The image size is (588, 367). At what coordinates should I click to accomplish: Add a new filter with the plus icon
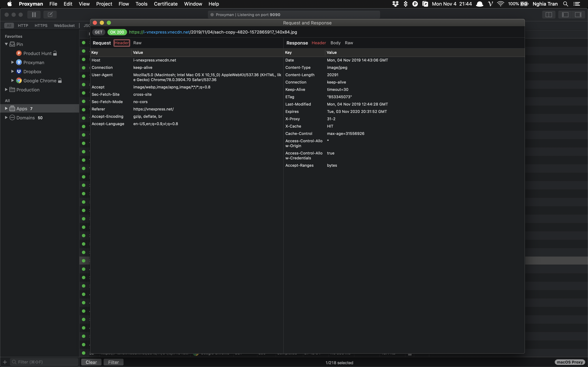pyautogui.click(x=5, y=362)
